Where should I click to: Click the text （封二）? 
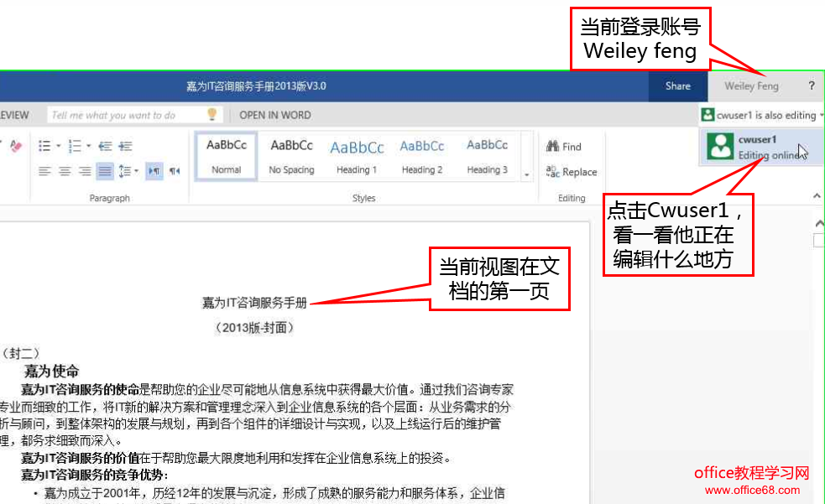point(20,353)
